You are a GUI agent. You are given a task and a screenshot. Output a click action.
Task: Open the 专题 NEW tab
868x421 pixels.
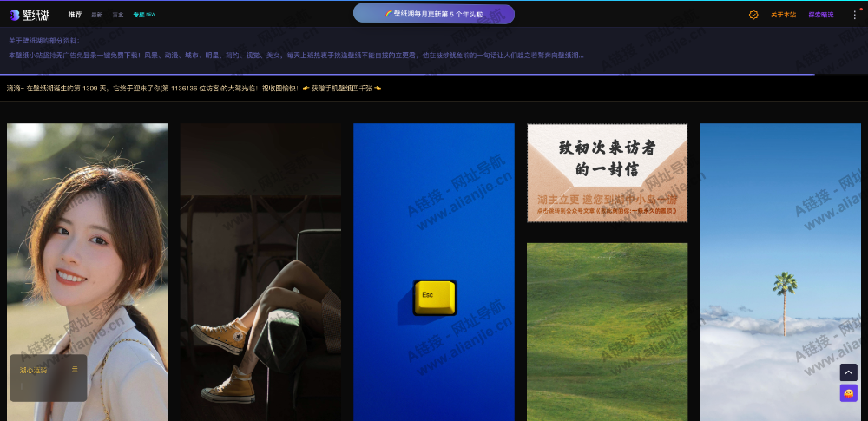coord(144,15)
